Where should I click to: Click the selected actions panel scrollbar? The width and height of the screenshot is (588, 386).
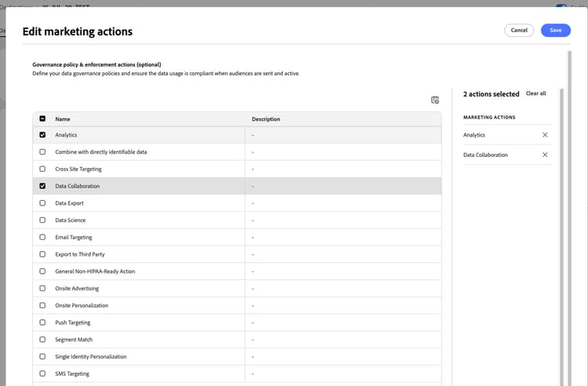(561, 237)
